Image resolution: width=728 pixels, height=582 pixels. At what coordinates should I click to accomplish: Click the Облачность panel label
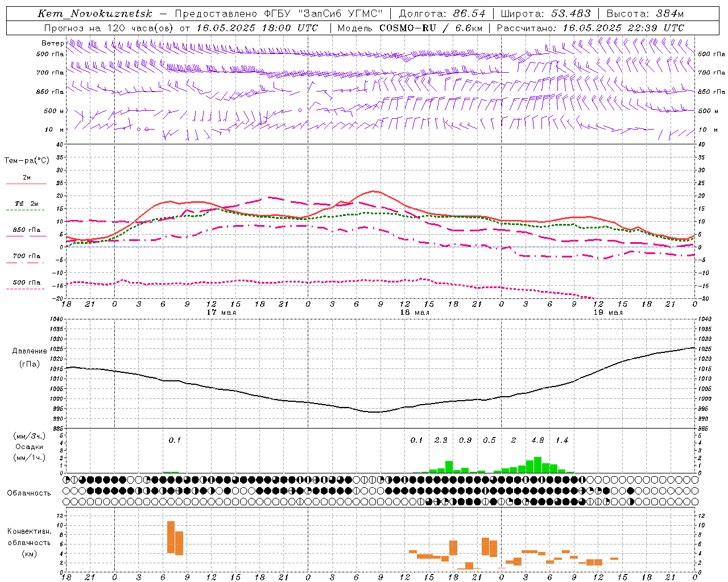[x=29, y=493]
